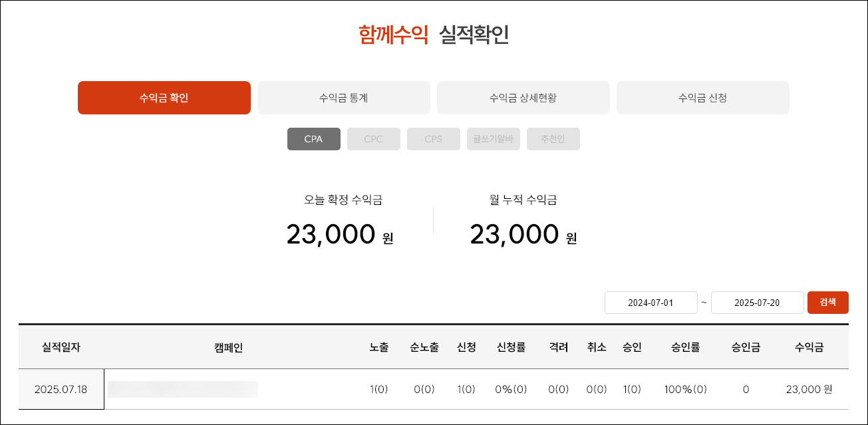Screen dimensions: 868x425
Task: Click the 캠페인 column header
Action: pyautogui.click(x=229, y=347)
